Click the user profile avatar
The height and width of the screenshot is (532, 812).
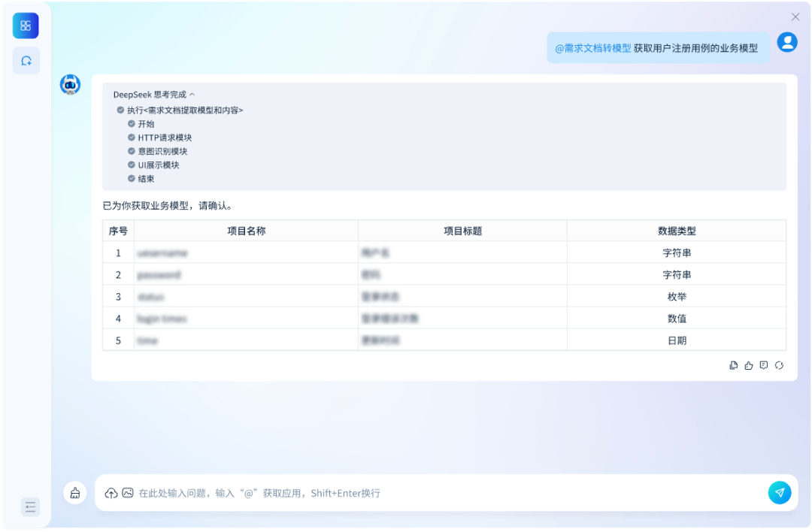click(x=786, y=42)
